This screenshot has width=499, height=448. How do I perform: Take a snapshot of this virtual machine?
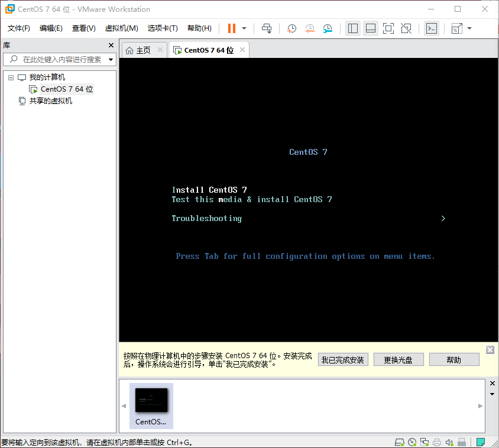click(x=291, y=28)
